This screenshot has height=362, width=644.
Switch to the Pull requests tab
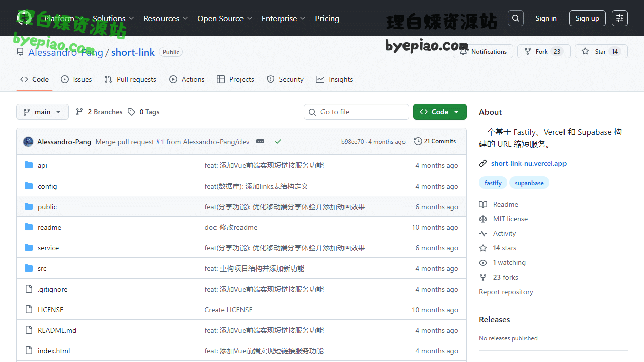[x=130, y=79]
